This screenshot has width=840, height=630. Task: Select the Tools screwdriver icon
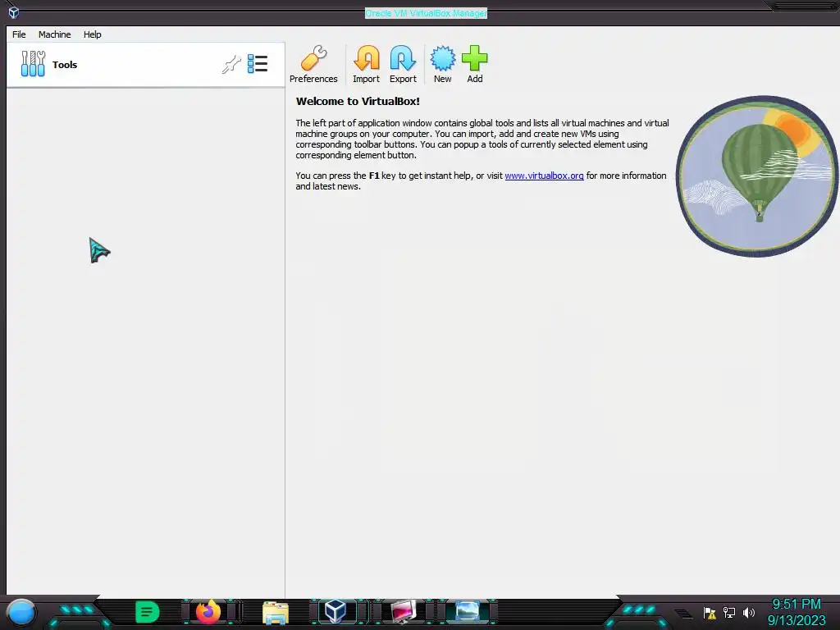pos(33,64)
